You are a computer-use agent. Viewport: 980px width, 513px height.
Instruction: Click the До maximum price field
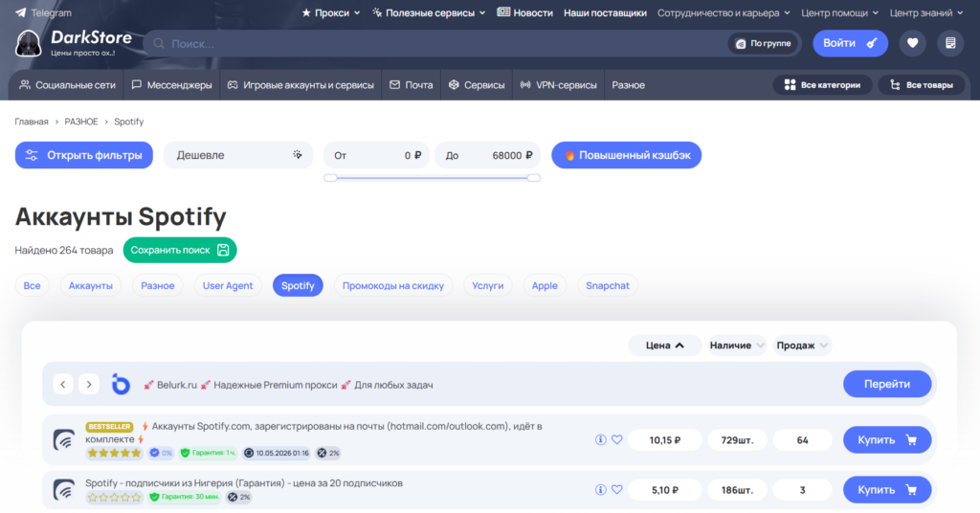point(488,155)
